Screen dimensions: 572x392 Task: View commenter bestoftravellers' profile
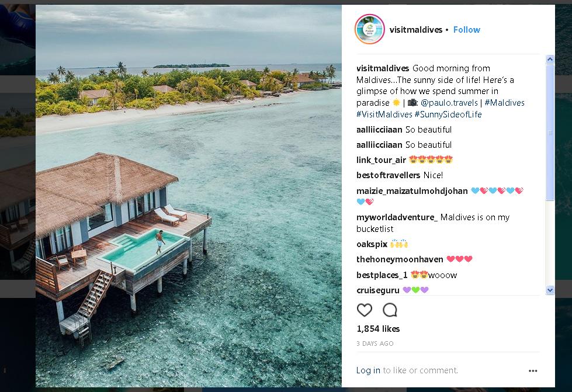(388, 175)
